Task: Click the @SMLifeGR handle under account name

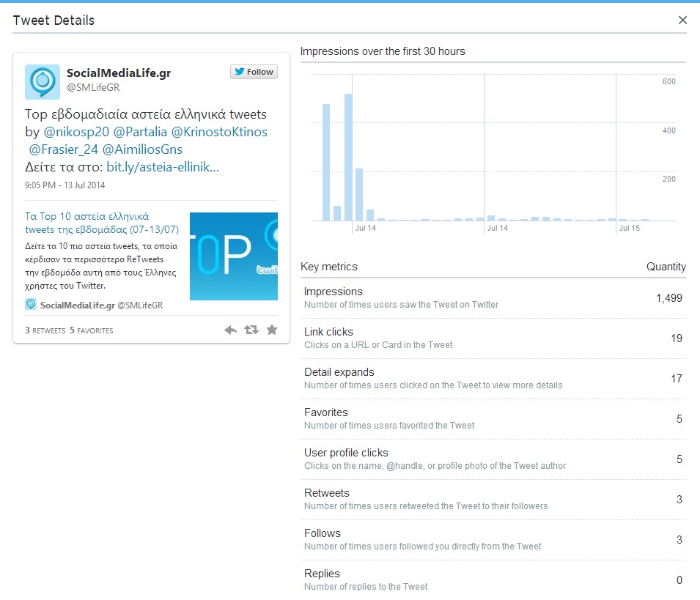Action: [93, 87]
